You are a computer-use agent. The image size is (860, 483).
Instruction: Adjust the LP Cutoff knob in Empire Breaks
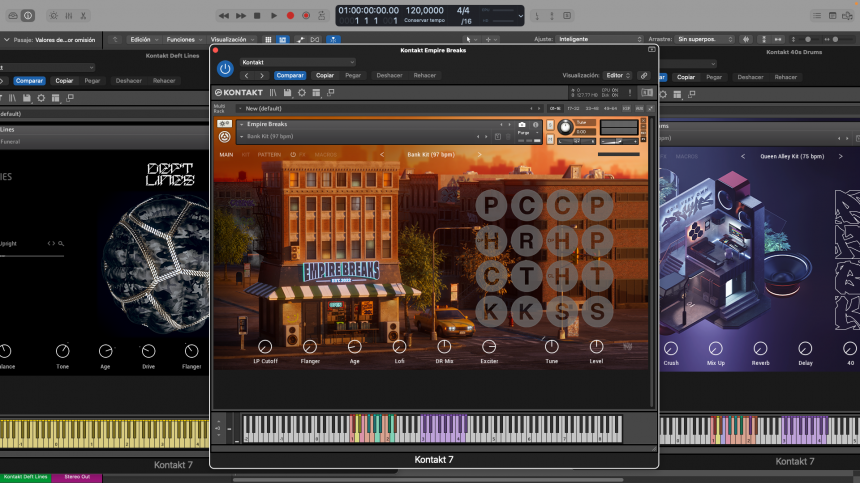(265, 346)
